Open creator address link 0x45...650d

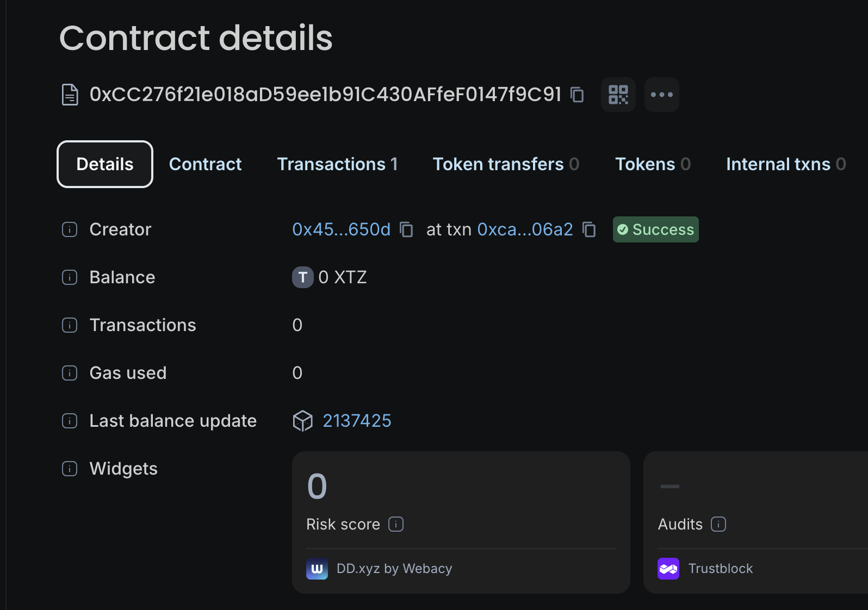pyautogui.click(x=341, y=229)
